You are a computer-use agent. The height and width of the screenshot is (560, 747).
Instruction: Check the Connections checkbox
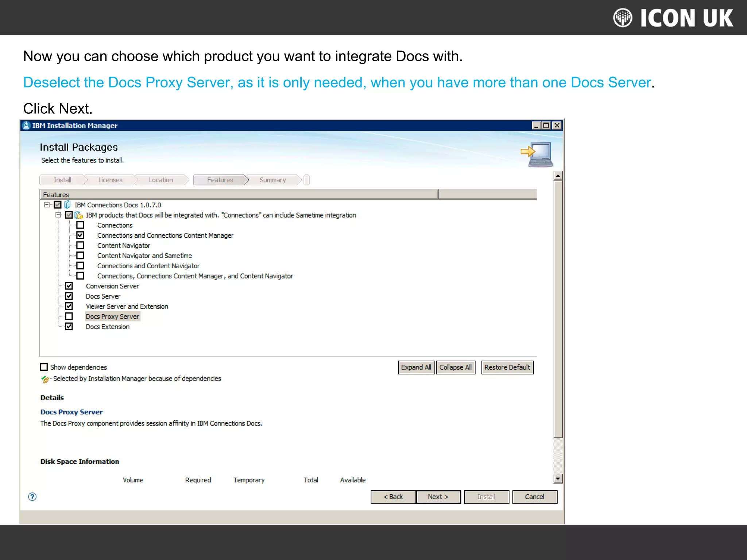pos(80,225)
